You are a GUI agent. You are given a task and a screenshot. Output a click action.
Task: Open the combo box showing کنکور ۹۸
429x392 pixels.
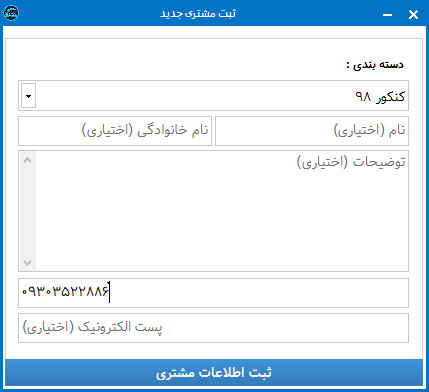(x=213, y=96)
